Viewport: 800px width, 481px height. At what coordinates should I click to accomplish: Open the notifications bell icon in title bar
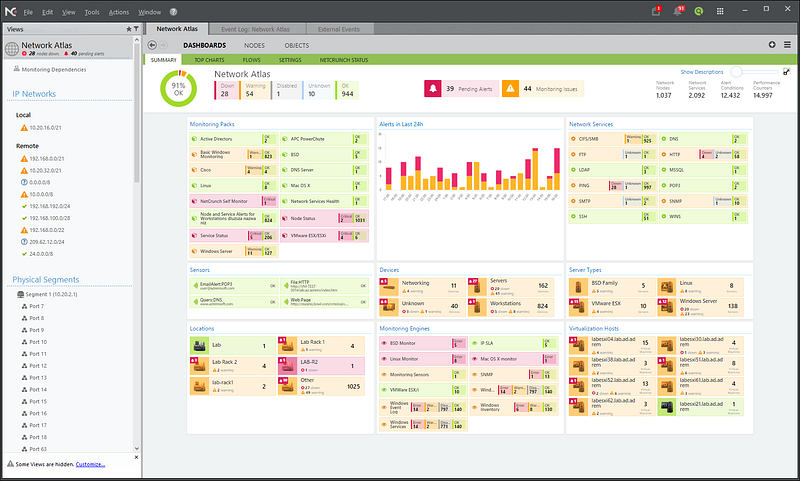(x=678, y=11)
